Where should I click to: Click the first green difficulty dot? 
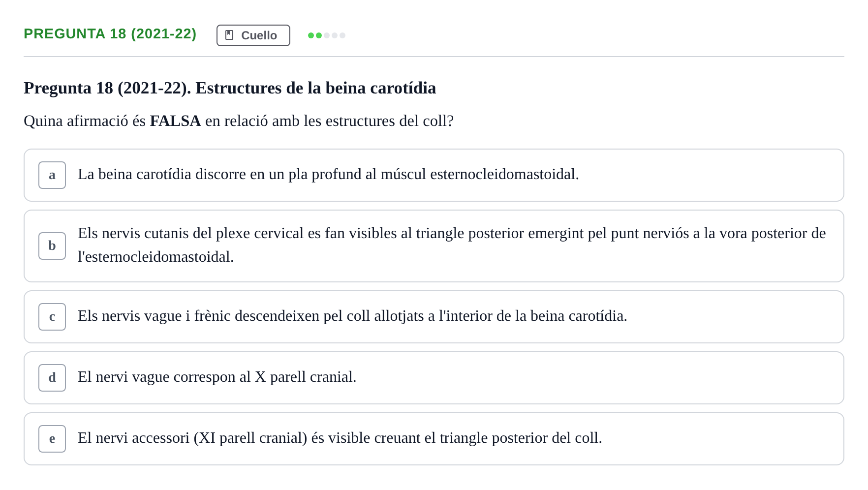point(311,35)
